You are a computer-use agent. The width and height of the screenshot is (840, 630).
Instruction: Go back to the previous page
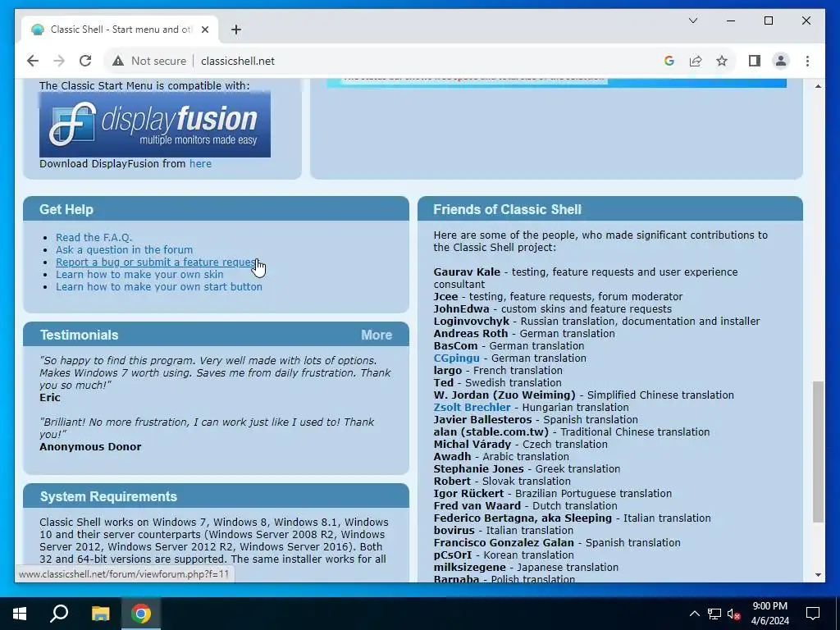(x=33, y=61)
